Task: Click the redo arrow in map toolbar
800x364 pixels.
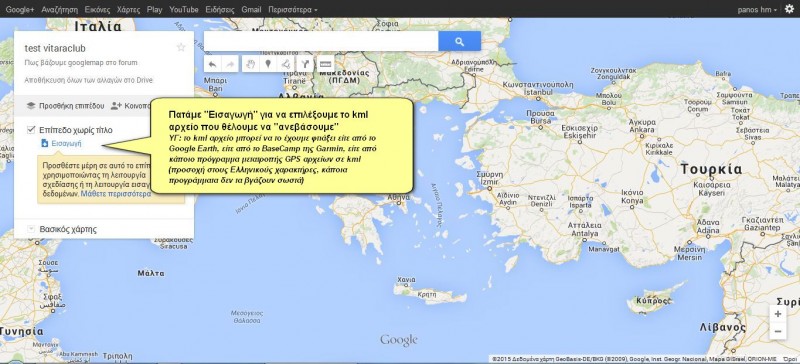Action: (x=230, y=64)
